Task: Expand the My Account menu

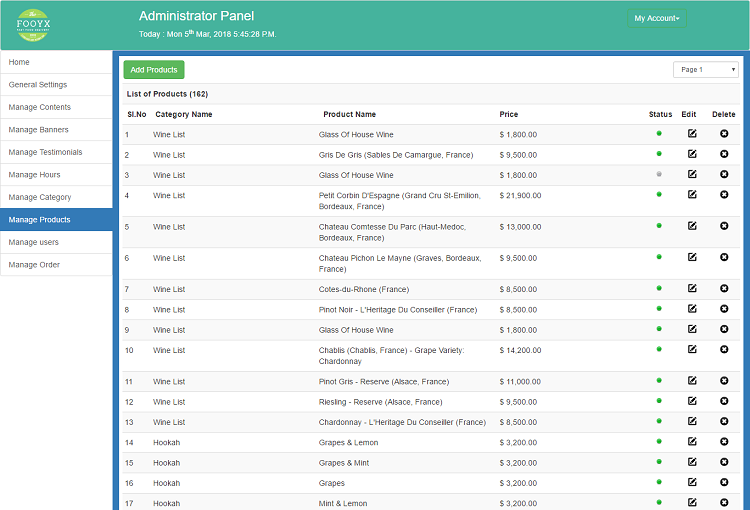Action: (x=657, y=18)
